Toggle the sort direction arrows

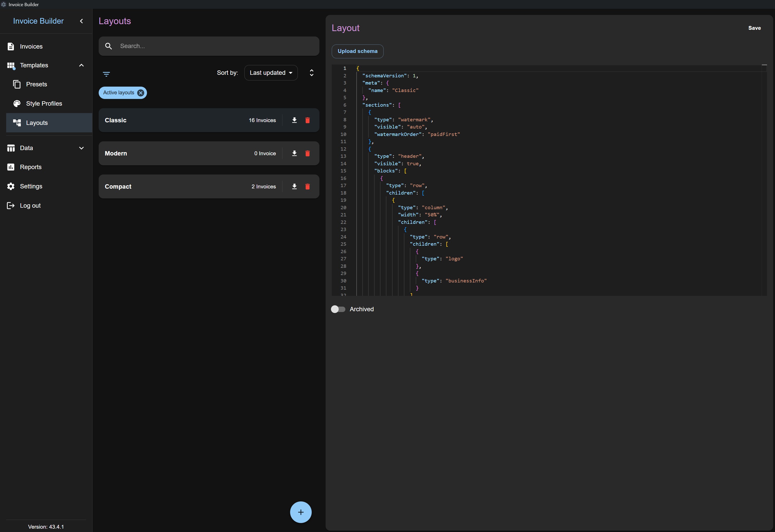pyautogui.click(x=311, y=73)
